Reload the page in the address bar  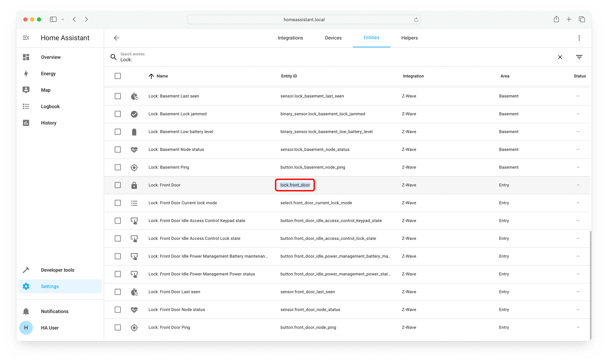point(416,20)
